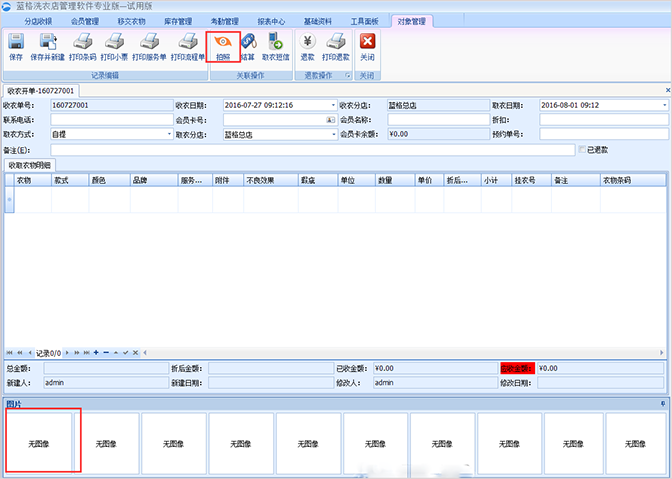Click the first 无图像 image thumbnail
The image size is (672, 479).
(x=43, y=440)
